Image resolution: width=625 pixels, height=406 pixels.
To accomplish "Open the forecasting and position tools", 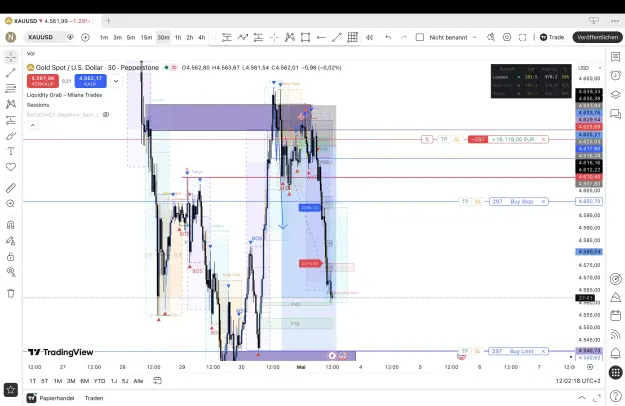I will coord(11,120).
